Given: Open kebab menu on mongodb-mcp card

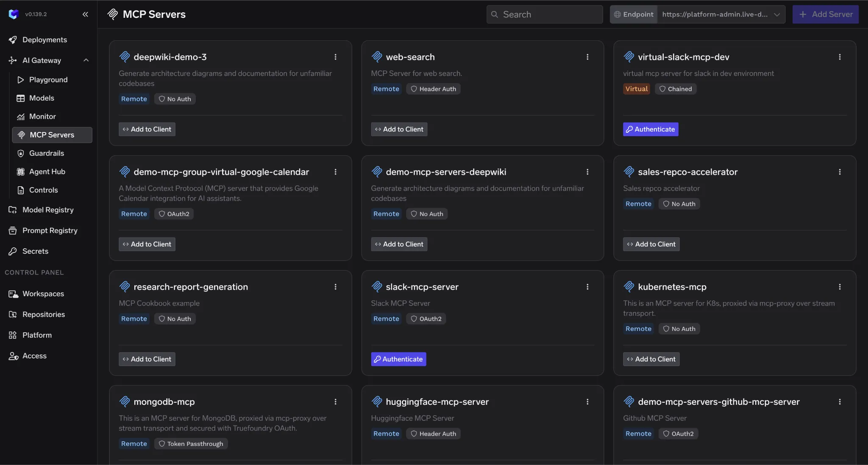Looking at the screenshot, I should click(x=335, y=402).
